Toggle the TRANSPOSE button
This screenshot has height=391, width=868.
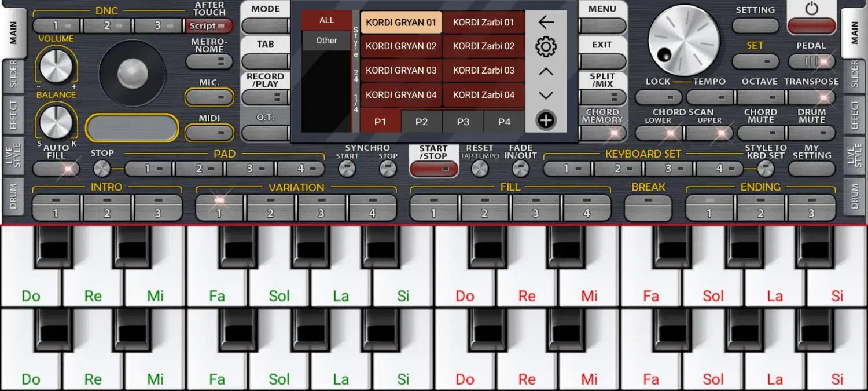pos(812,97)
